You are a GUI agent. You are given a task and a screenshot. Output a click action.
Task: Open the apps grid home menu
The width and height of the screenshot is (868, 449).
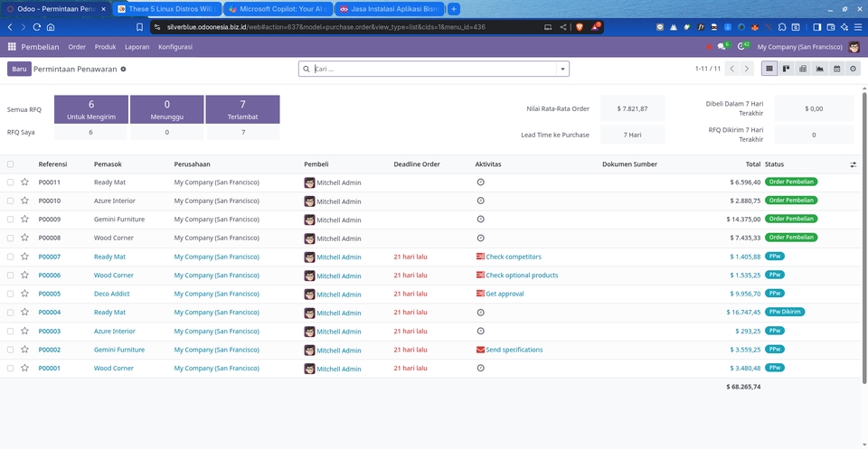(x=12, y=46)
